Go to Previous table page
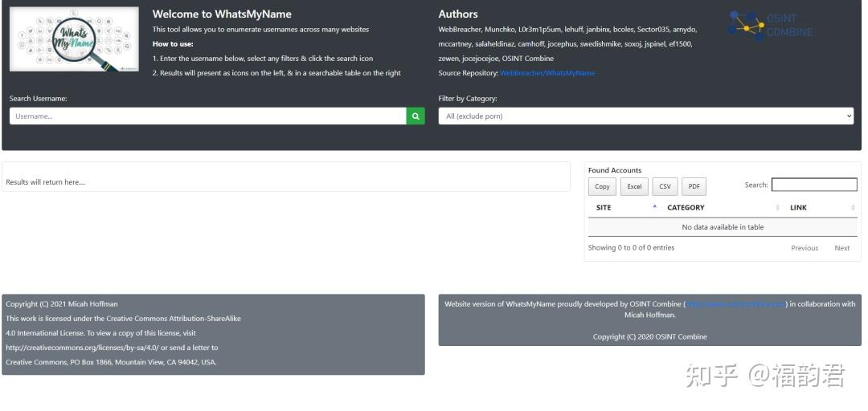The height and width of the screenshot is (411, 868). pos(804,248)
